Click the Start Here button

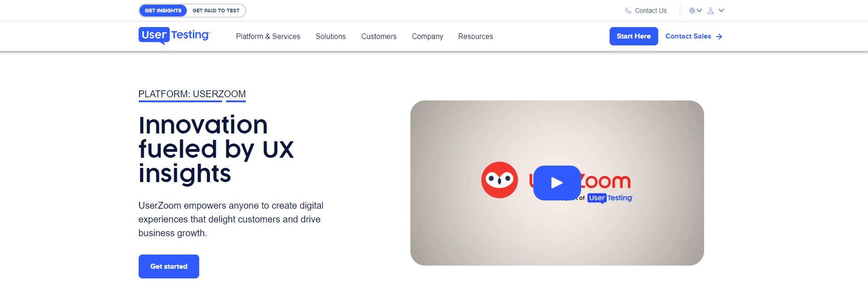click(633, 36)
